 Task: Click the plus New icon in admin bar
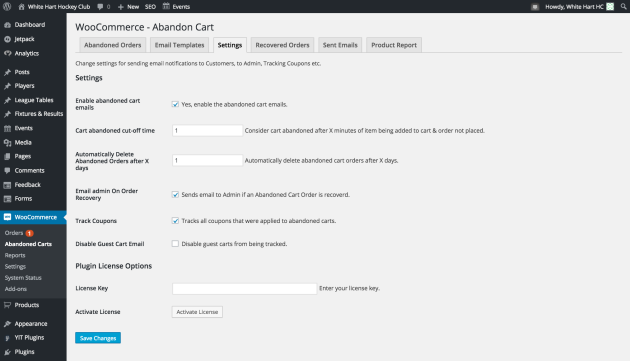click(x=121, y=7)
